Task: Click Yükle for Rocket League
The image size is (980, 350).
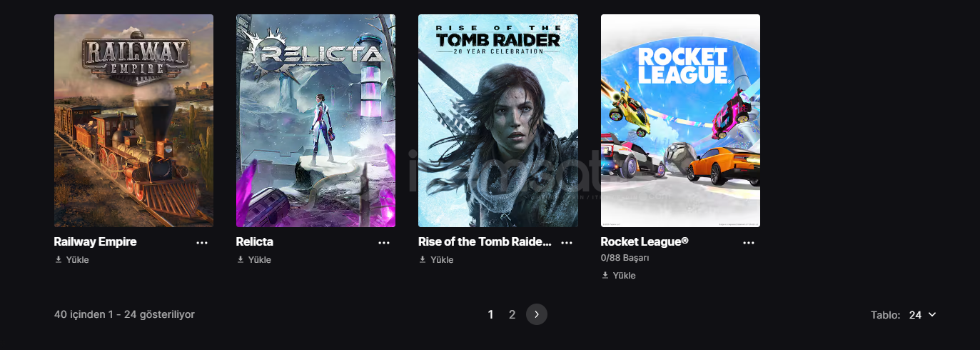Action: (624, 276)
